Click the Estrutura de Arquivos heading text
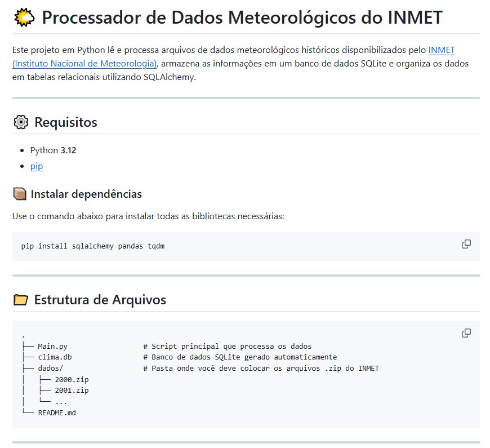The height and width of the screenshot is (448, 490). pyautogui.click(x=100, y=300)
